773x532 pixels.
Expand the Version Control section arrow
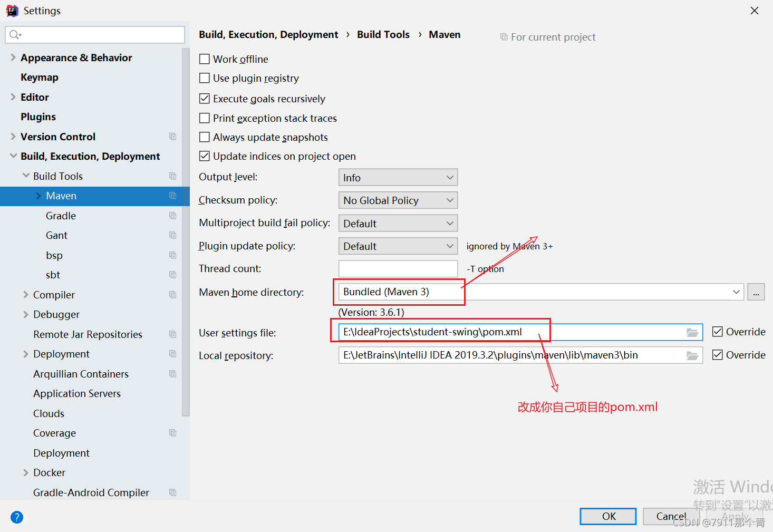click(x=13, y=137)
